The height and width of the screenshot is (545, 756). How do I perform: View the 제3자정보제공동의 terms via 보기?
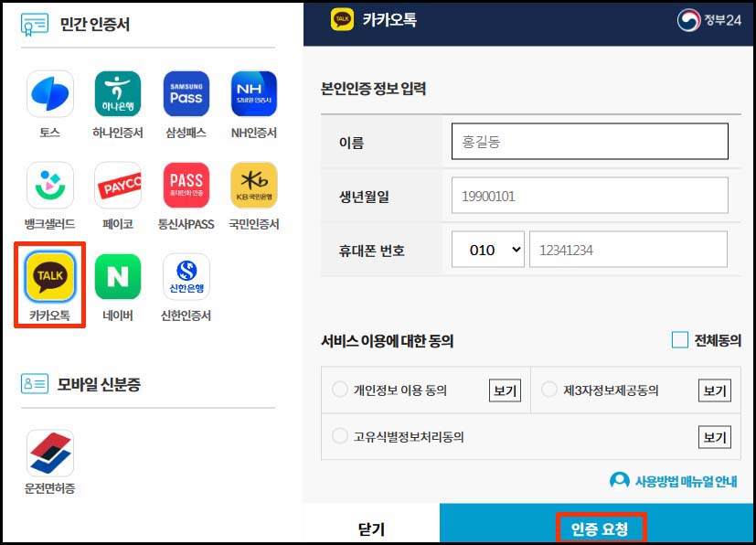715,390
